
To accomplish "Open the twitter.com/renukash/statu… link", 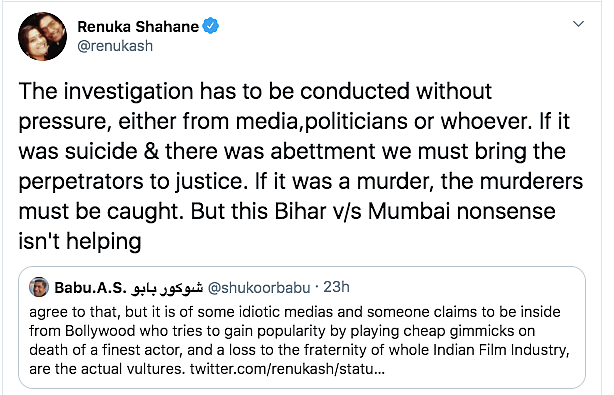I will (287, 369).
